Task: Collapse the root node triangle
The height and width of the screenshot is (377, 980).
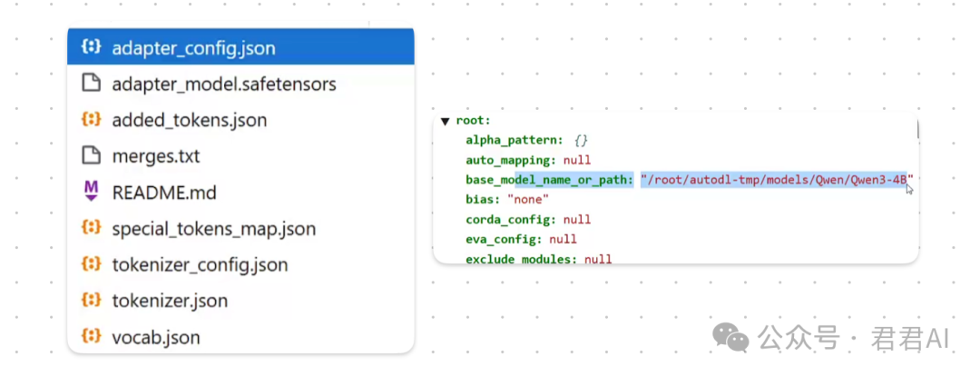Action: (445, 121)
